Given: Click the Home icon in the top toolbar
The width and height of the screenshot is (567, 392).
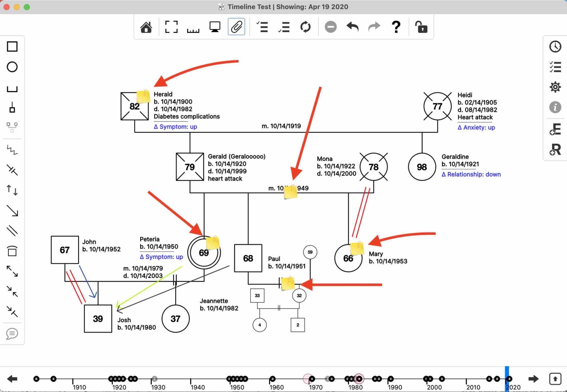Looking at the screenshot, I should [x=146, y=27].
